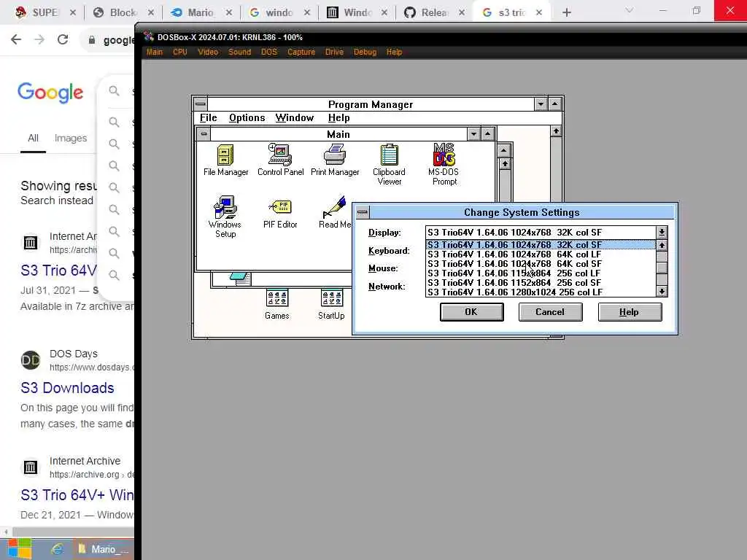
Task: Open Read Me icon
Action: tap(334, 212)
